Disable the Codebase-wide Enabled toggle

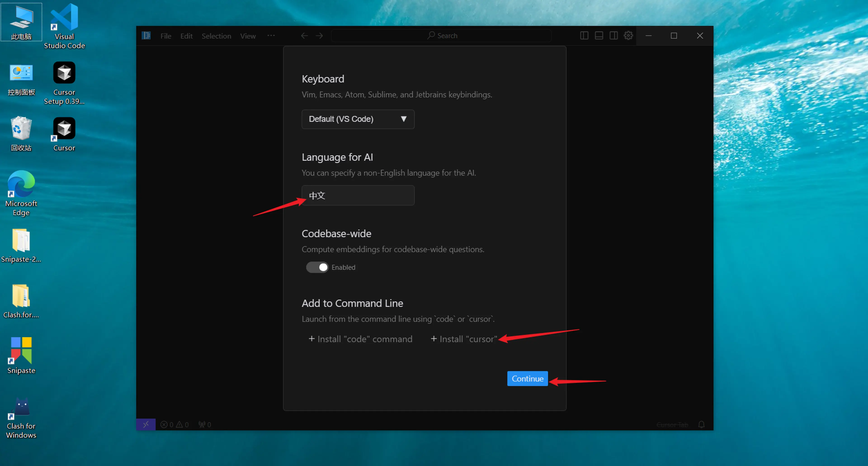point(317,267)
